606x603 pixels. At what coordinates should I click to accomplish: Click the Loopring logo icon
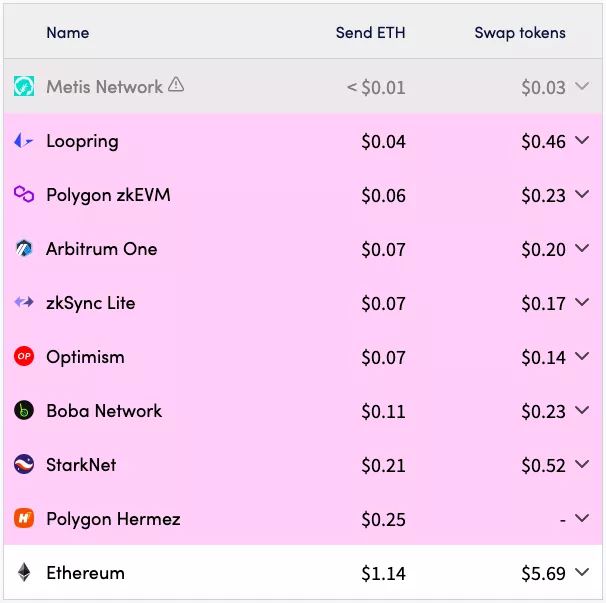(24, 141)
